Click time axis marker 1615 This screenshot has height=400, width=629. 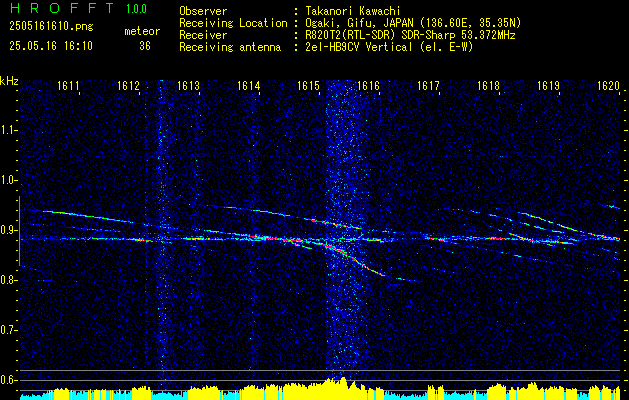click(308, 86)
